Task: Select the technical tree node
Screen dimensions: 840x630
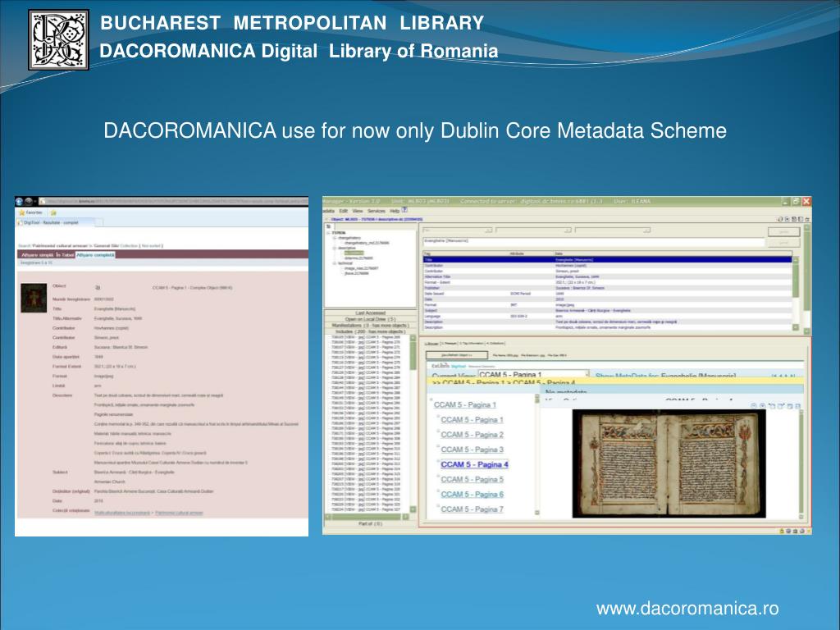Action: pyautogui.click(x=345, y=263)
